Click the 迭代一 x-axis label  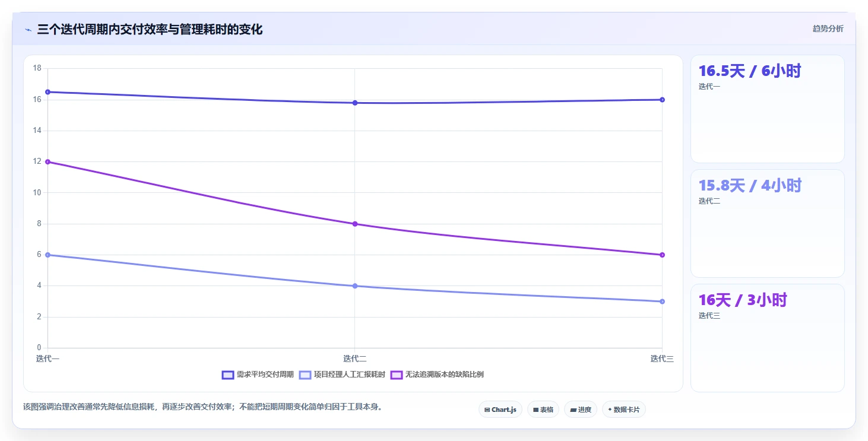coord(47,358)
